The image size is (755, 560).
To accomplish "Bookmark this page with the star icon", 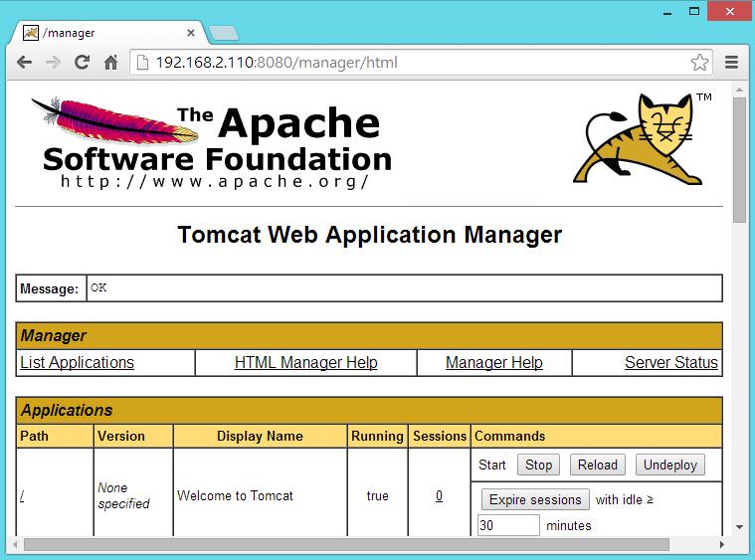I will point(699,62).
